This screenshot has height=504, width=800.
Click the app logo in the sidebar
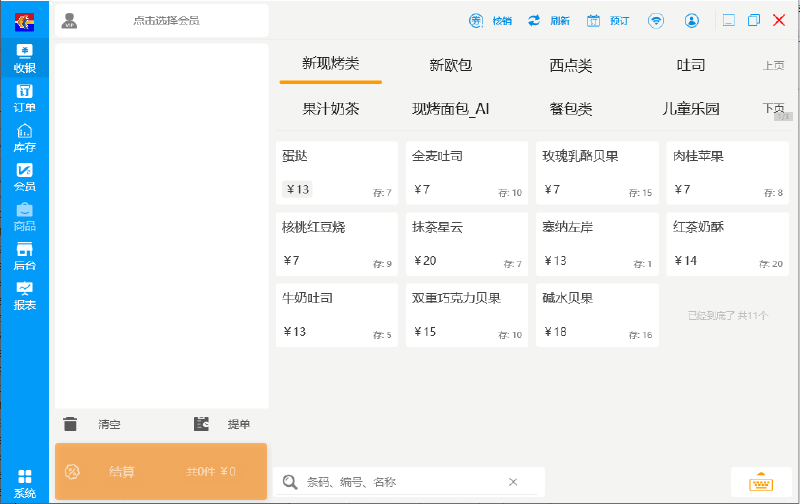(24, 21)
